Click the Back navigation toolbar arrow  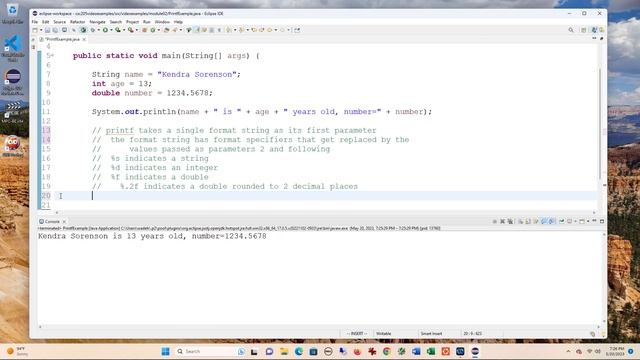[270, 30]
